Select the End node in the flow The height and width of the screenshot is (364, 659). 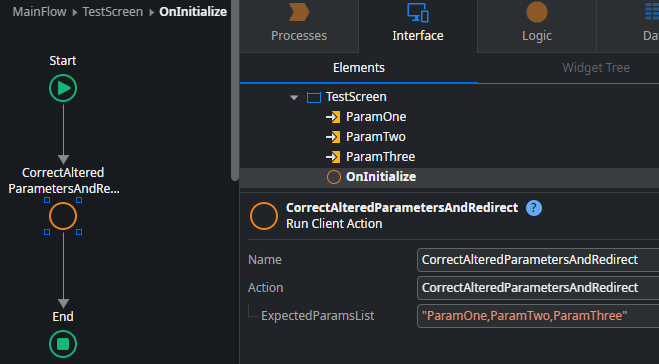tap(63, 344)
